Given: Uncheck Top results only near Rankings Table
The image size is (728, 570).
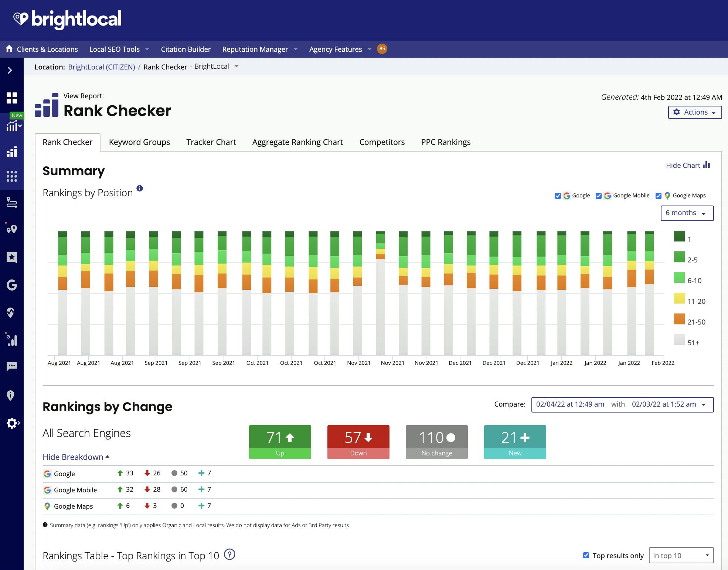Looking at the screenshot, I should coord(586,555).
